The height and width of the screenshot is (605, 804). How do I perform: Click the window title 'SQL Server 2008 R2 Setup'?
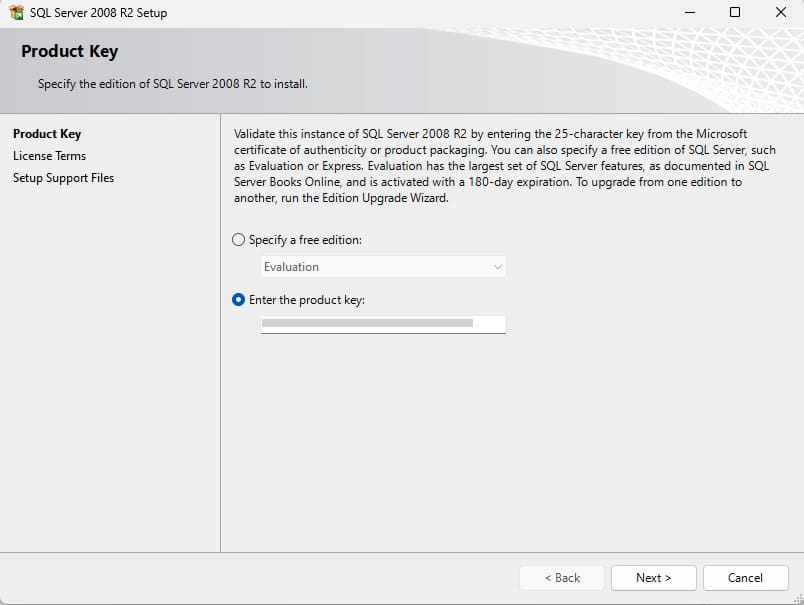pos(99,13)
